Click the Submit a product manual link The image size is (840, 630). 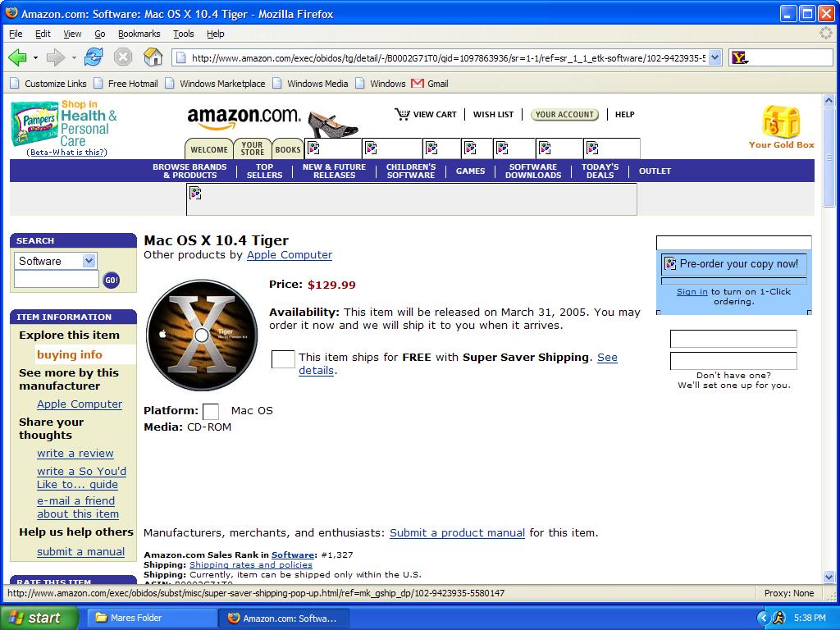tap(457, 533)
